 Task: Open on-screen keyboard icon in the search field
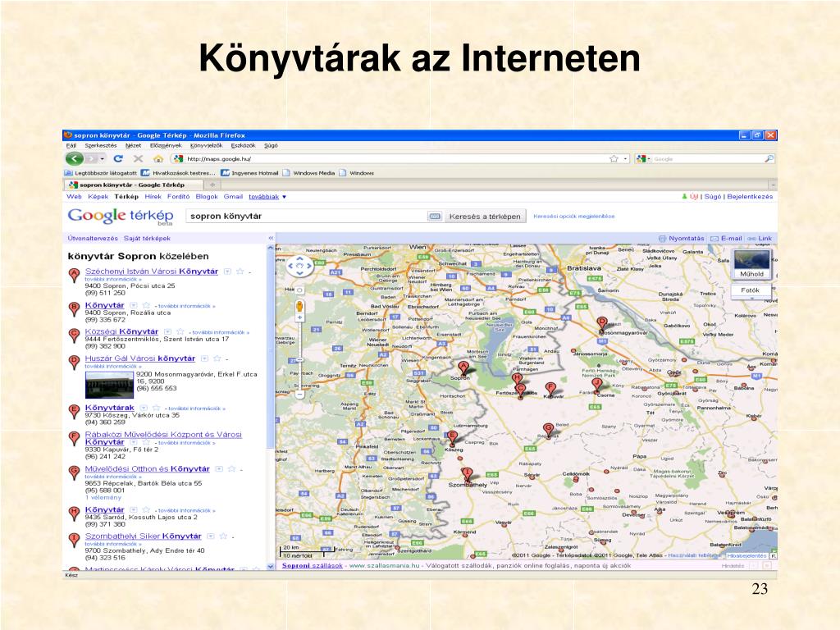point(435,216)
